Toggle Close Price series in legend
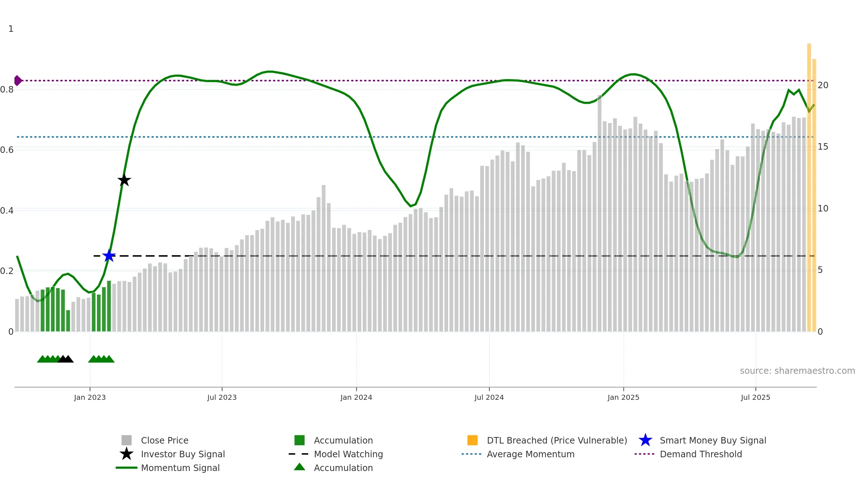This screenshot has width=868, height=488. point(165,440)
